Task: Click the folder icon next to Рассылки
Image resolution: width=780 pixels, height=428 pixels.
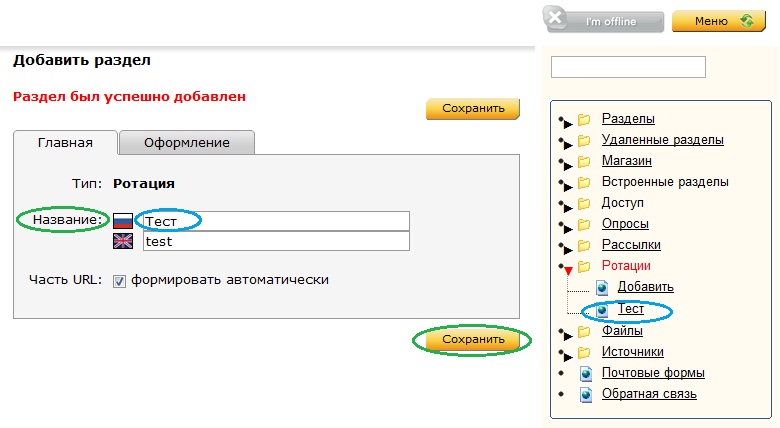Action: pyautogui.click(x=584, y=245)
